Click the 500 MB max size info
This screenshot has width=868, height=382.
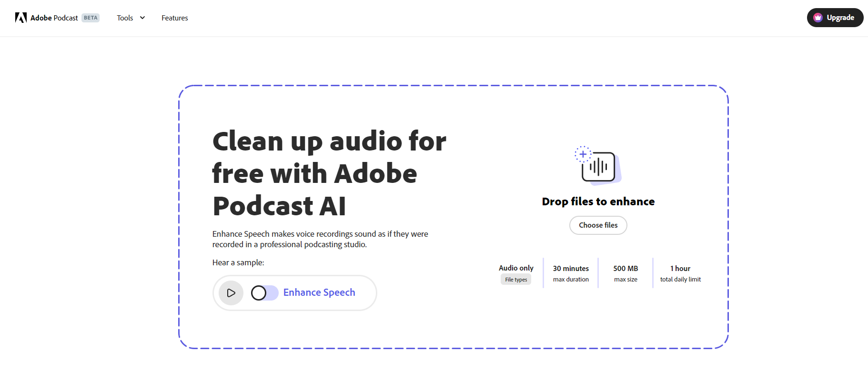point(626,273)
